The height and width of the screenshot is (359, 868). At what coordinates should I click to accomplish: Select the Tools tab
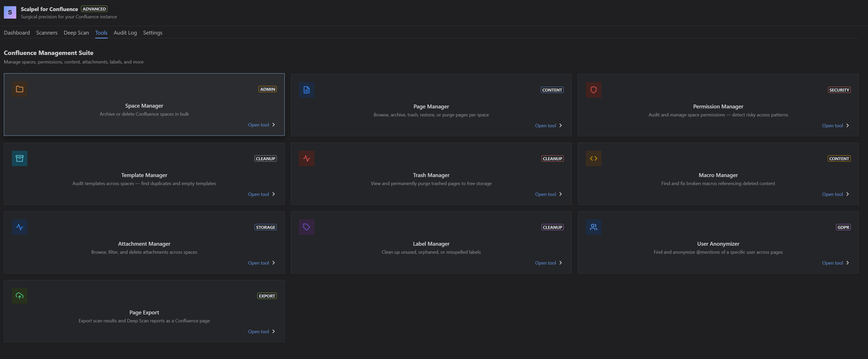point(101,33)
